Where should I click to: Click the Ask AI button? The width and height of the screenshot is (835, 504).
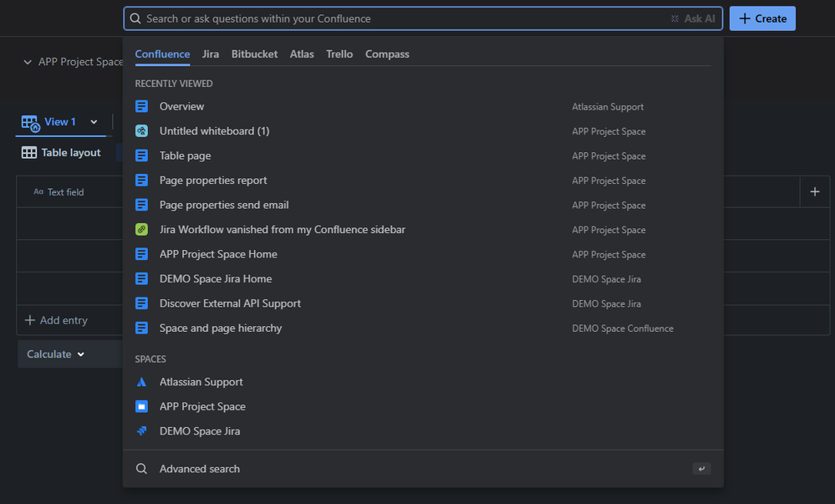point(693,18)
